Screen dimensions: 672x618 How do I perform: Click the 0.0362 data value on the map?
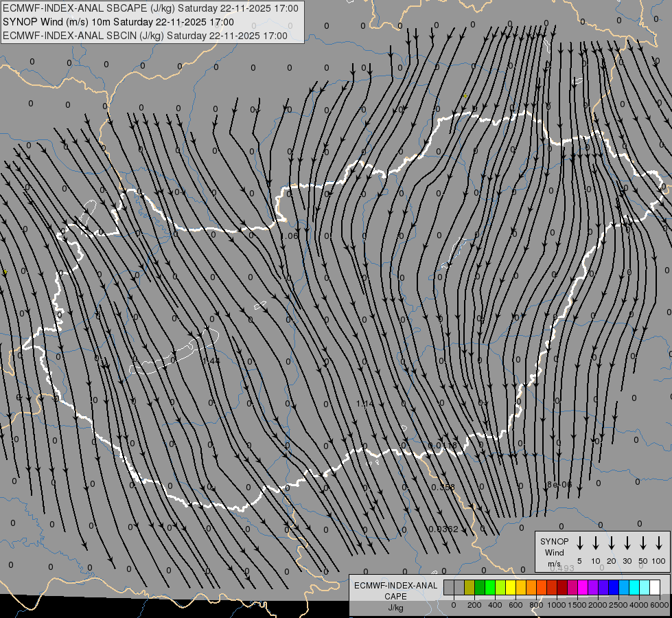pyautogui.click(x=443, y=529)
